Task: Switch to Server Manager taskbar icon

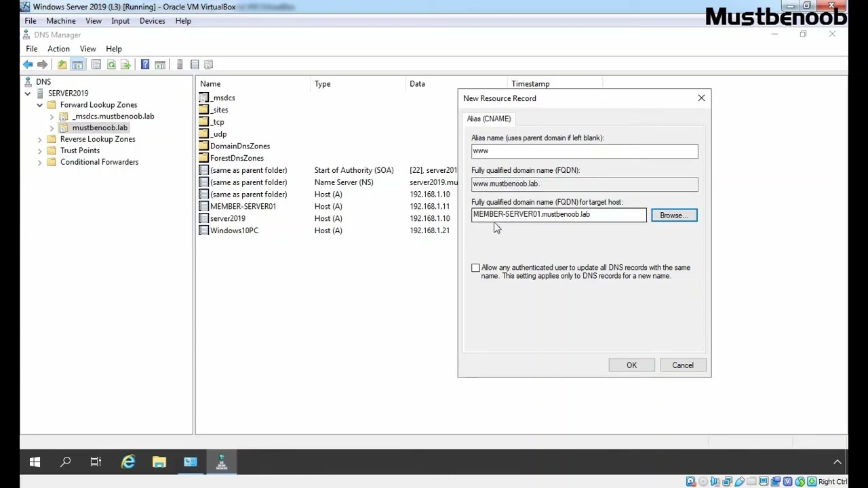Action: (191, 462)
